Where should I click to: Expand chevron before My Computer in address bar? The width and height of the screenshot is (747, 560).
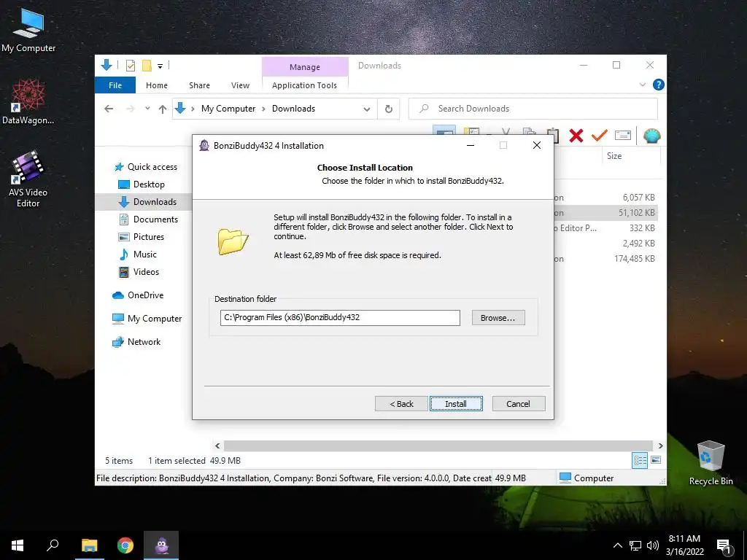click(193, 109)
